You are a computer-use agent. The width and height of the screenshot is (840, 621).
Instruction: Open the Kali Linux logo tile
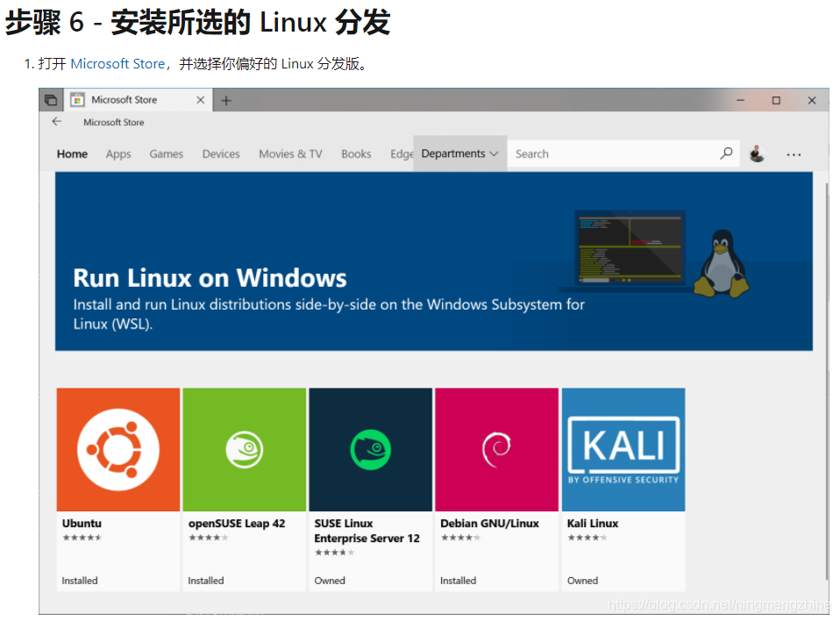click(x=623, y=450)
